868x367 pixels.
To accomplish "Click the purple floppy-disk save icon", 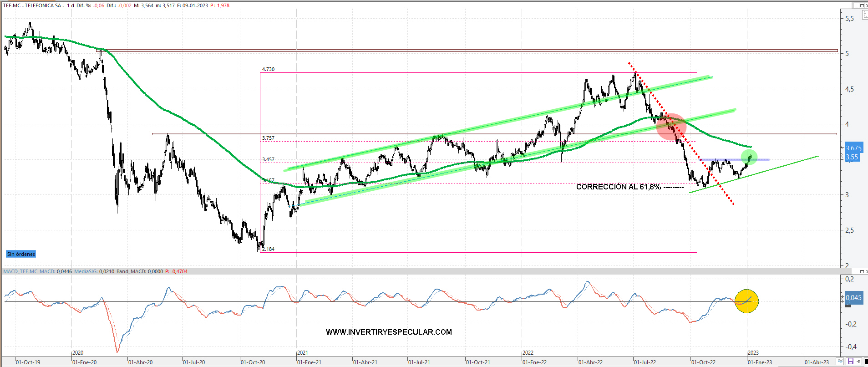I will tap(850, 362).
